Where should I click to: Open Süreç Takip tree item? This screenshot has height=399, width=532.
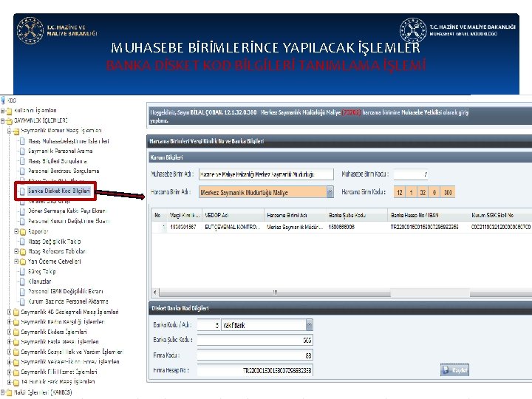click(41, 271)
